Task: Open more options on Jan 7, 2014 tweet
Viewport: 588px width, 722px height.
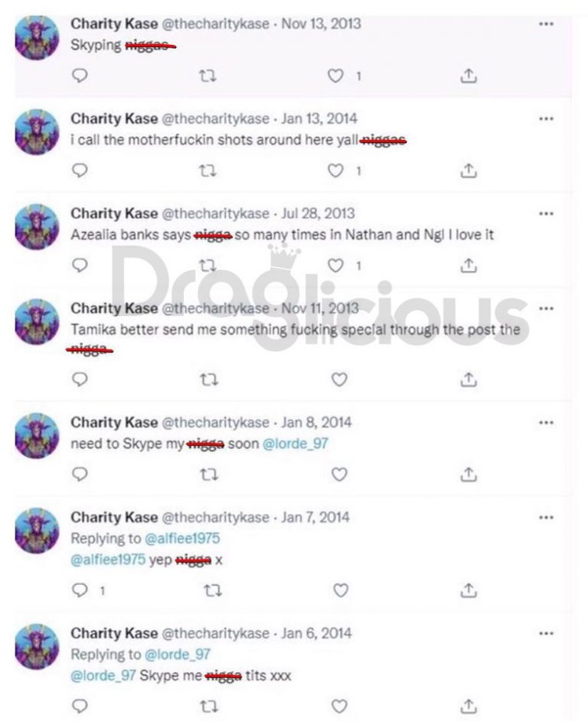Action: coord(546,518)
